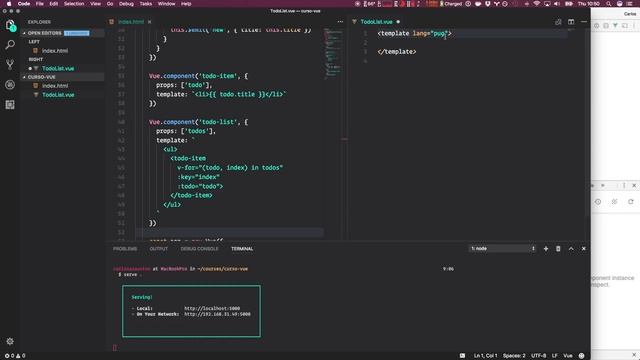
Task: Open the Selection menu
Action: [x=74, y=4]
